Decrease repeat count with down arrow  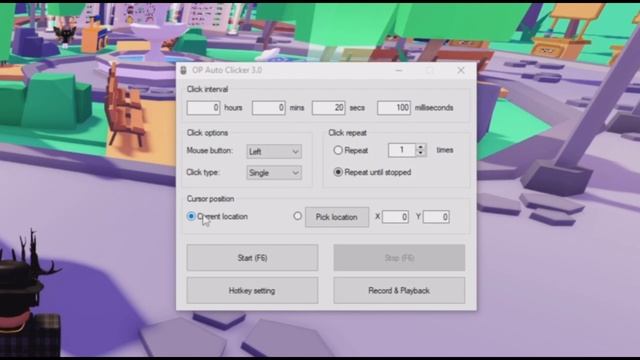coord(421,153)
